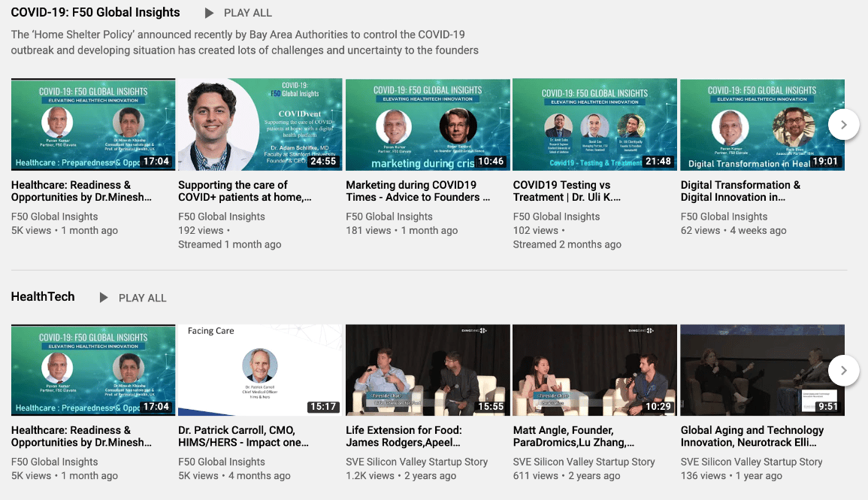868x500 pixels.
Task: Click '5K views • 4 months ago' text
Action: tap(234, 476)
